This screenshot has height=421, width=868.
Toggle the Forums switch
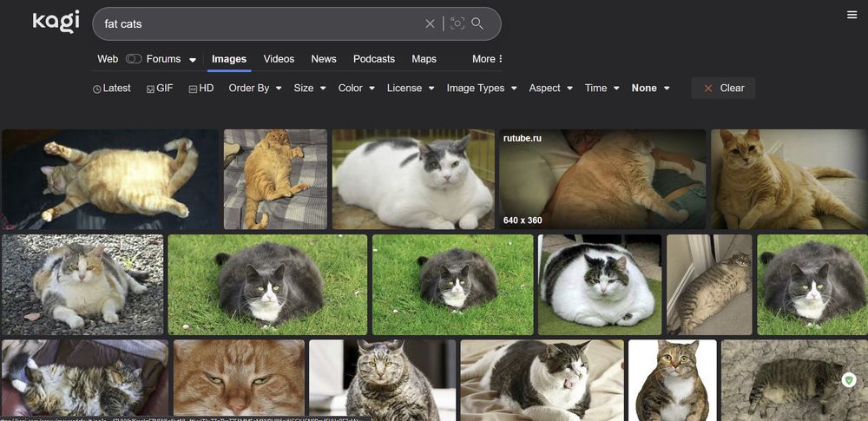click(134, 59)
